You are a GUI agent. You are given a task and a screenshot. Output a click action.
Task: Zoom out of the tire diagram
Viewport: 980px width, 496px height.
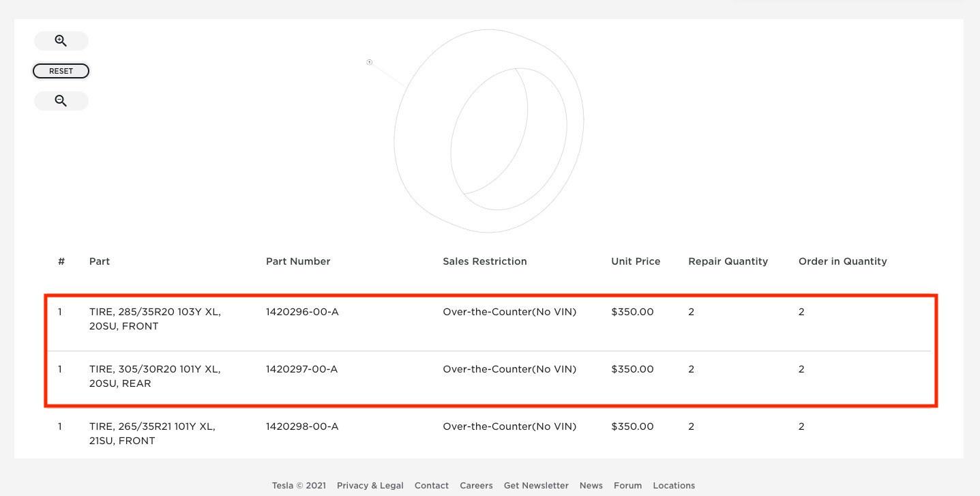[61, 101]
